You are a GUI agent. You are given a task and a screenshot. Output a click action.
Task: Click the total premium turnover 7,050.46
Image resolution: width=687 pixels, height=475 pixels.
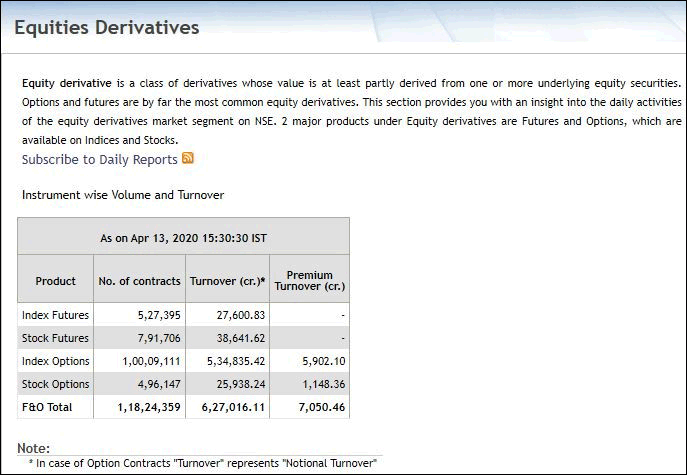322,407
